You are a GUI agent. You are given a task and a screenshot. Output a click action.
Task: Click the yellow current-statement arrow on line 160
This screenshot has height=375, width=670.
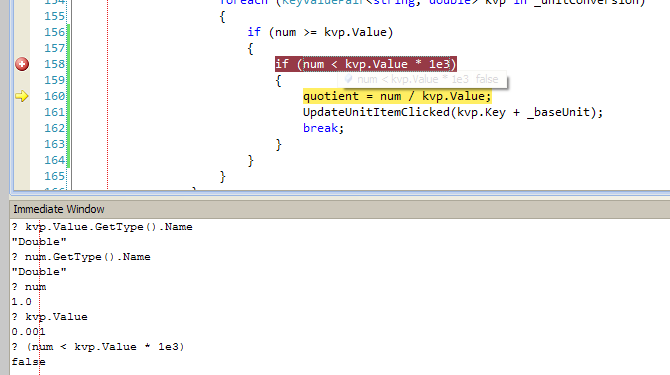22,96
